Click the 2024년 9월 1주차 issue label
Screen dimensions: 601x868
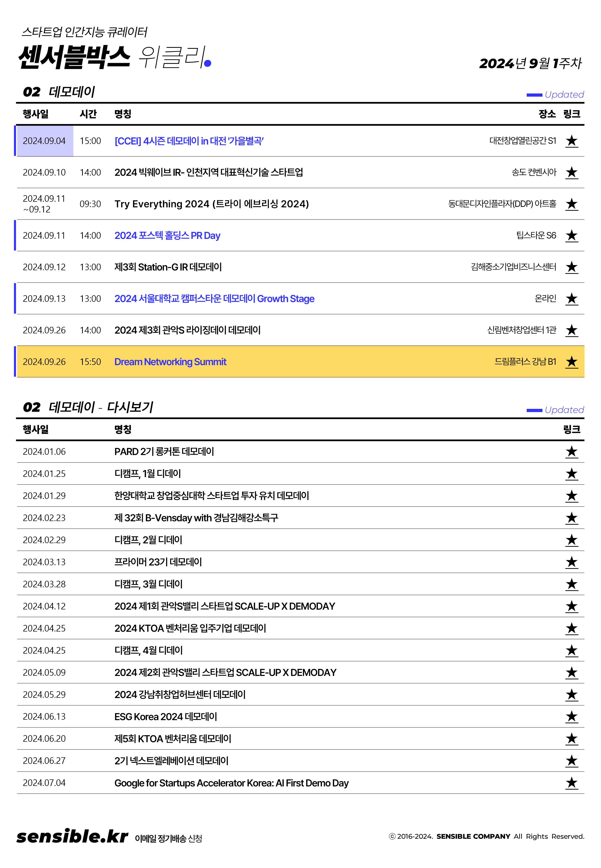click(531, 63)
